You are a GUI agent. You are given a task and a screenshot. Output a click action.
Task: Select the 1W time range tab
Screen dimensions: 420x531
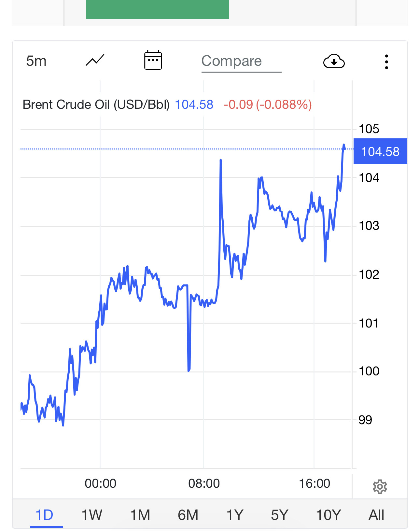coord(91,515)
